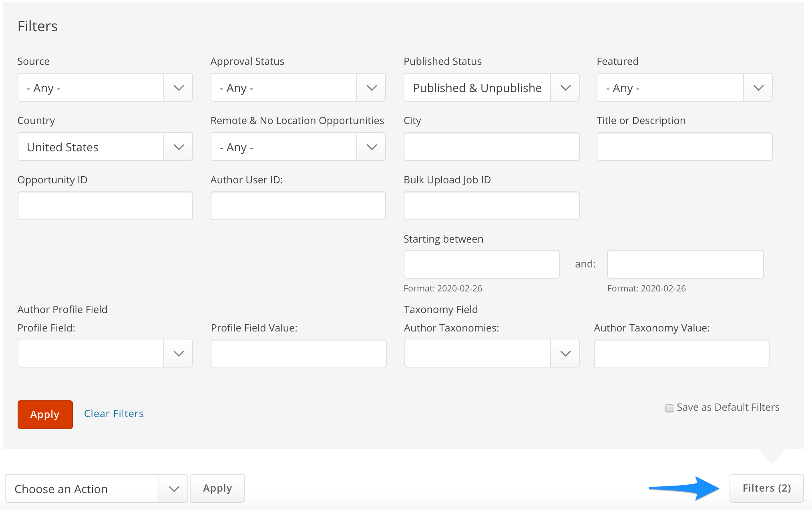Image resolution: width=812 pixels, height=510 pixels.
Task: Click Apply button next to Choose an Action
Action: [x=217, y=488]
